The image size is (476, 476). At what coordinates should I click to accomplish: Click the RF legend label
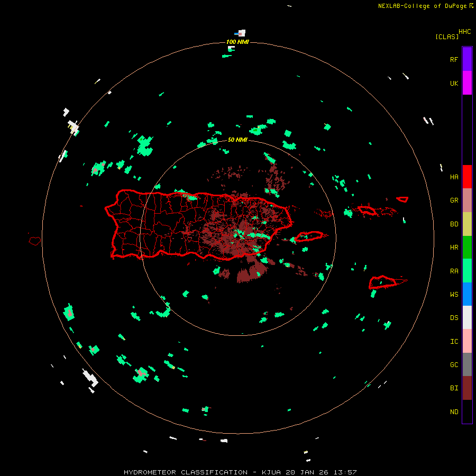[x=454, y=59]
